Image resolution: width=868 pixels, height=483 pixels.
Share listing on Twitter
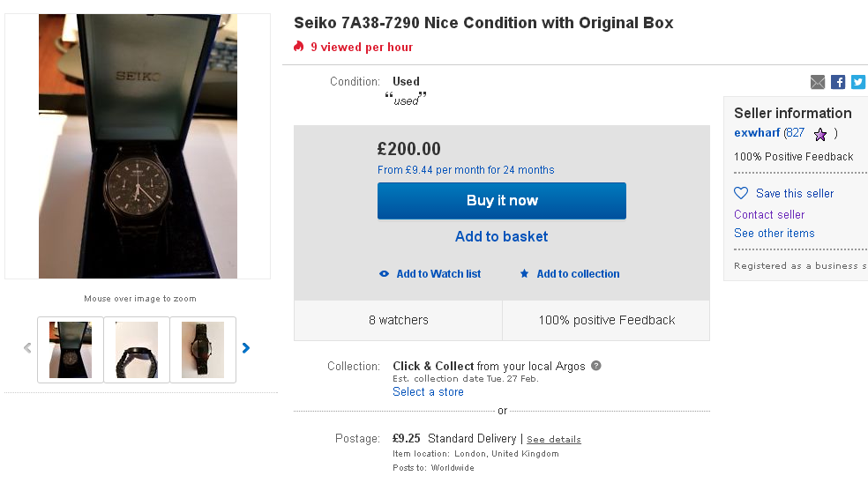(857, 82)
